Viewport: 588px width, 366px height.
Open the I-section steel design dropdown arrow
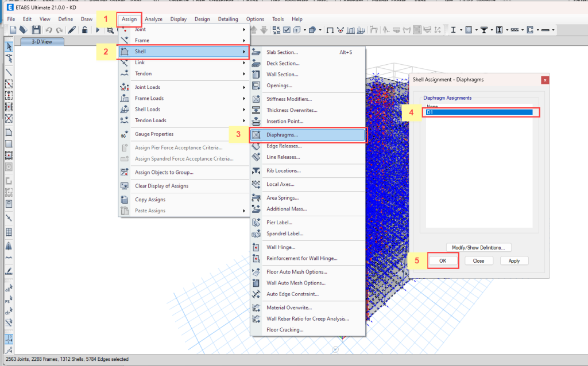pos(461,30)
